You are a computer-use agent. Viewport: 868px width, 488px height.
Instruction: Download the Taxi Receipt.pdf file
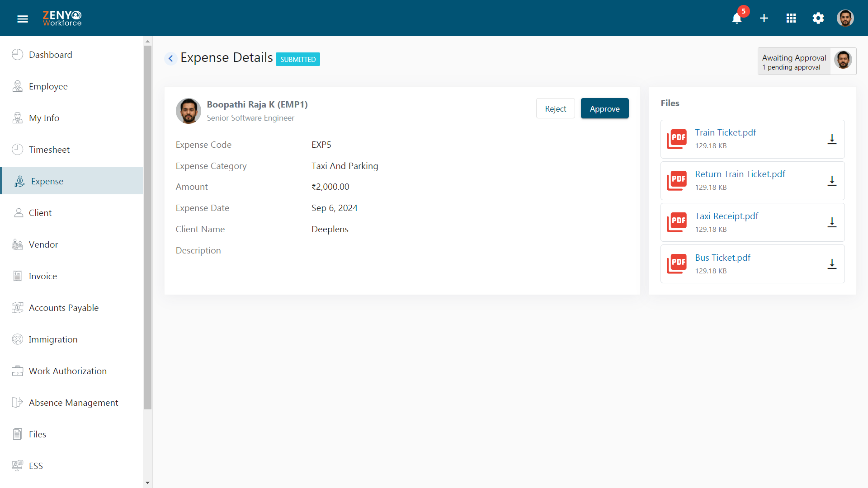(832, 222)
